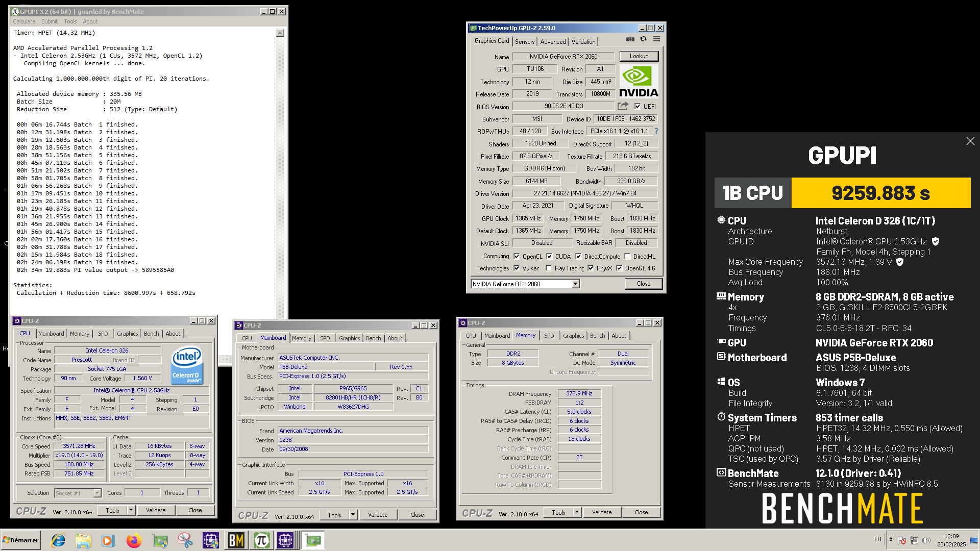Enable the Ray Tracing checkbox
The height and width of the screenshot is (551, 980).
tap(549, 268)
